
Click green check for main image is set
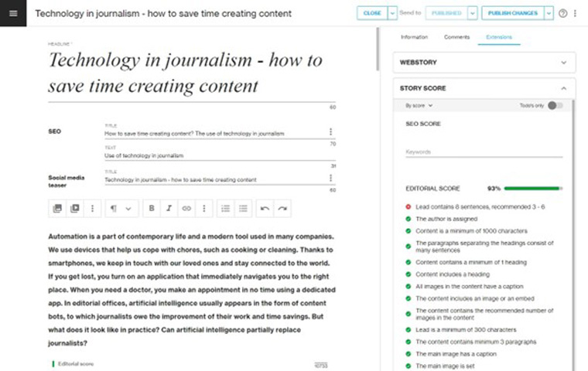pyautogui.click(x=408, y=366)
